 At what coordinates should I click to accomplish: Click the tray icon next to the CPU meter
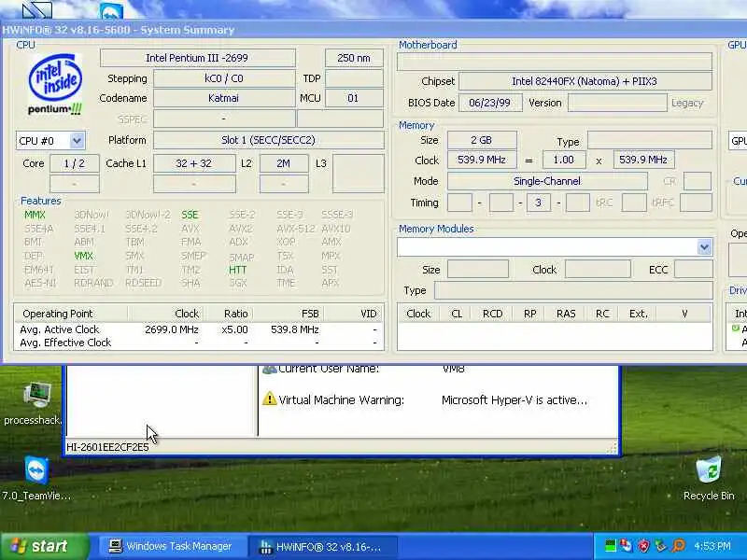[627, 546]
